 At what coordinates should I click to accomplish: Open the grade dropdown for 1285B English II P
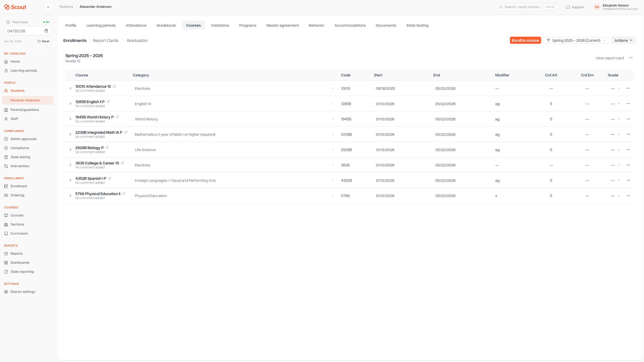tap(615, 104)
